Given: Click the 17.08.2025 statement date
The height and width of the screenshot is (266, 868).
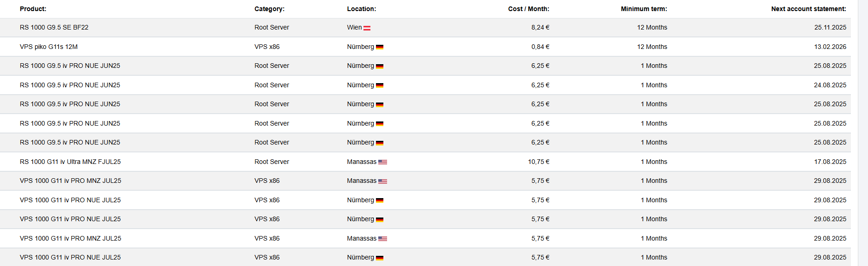Looking at the screenshot, I should (830, 162).
